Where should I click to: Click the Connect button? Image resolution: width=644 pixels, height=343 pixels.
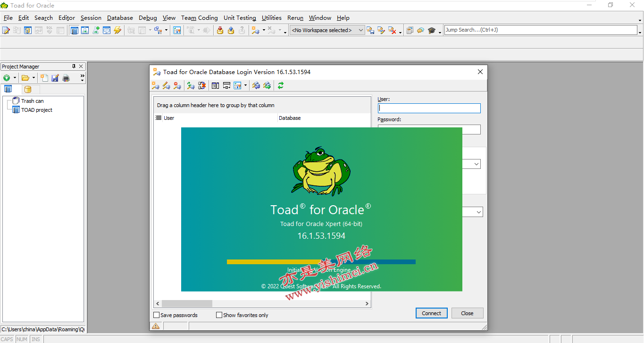tap(432, 313)
